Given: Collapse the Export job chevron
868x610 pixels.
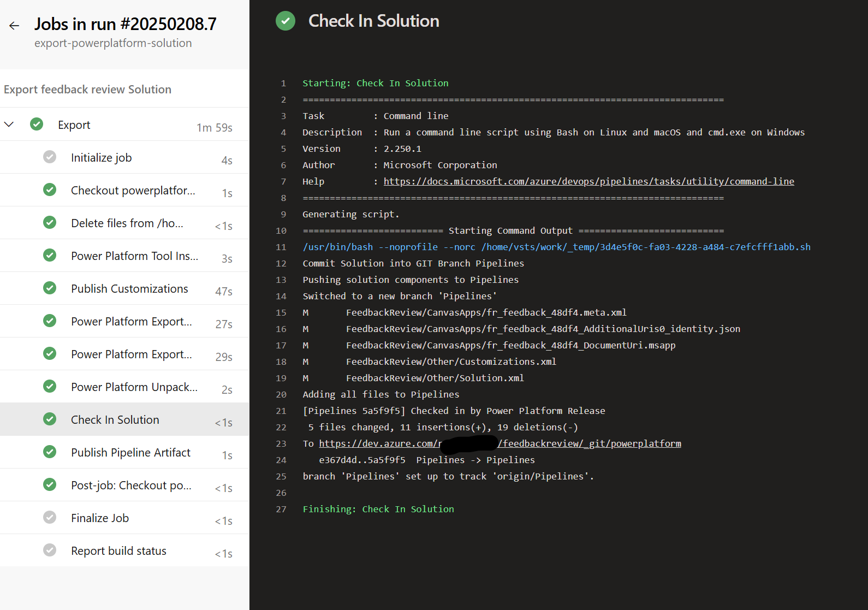Looking at the screenshot, I should point(9,125).
